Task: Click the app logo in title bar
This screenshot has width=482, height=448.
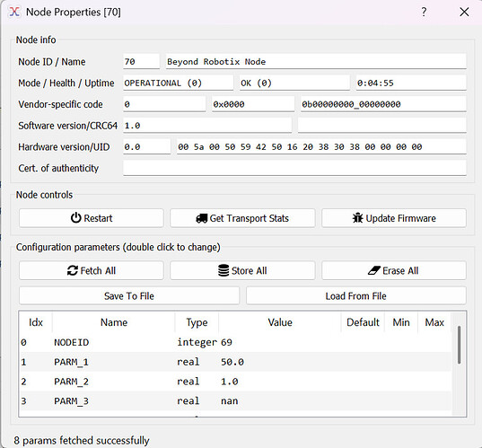Action: point(14,12)
